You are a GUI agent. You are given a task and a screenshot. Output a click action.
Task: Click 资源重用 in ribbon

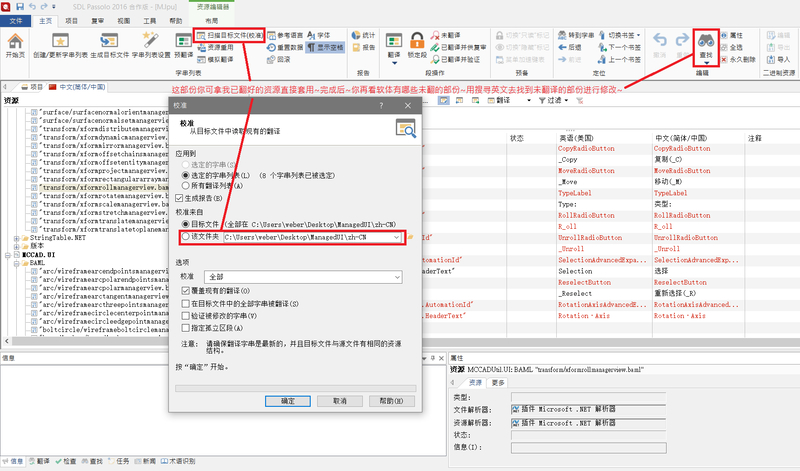[215, 47]
